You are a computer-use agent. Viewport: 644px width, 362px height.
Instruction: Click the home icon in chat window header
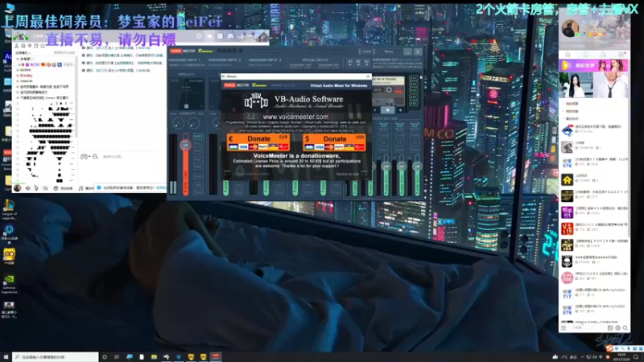209,36
